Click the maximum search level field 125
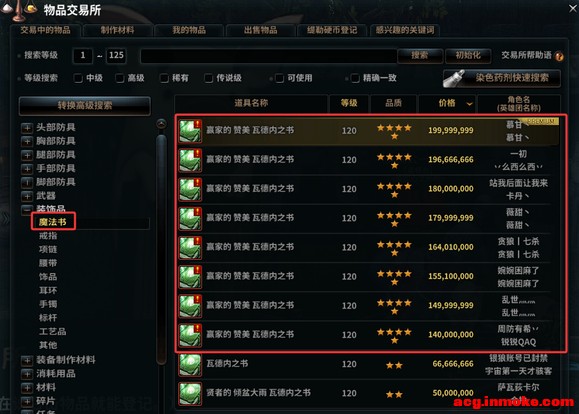The image size is (579, 414). [x=116, y=56]
